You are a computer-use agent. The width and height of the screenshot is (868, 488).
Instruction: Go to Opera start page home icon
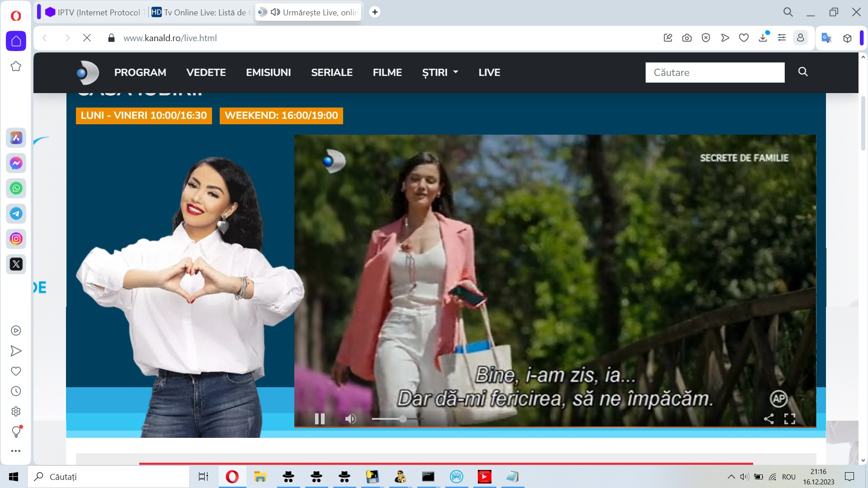tap(16, 41)
